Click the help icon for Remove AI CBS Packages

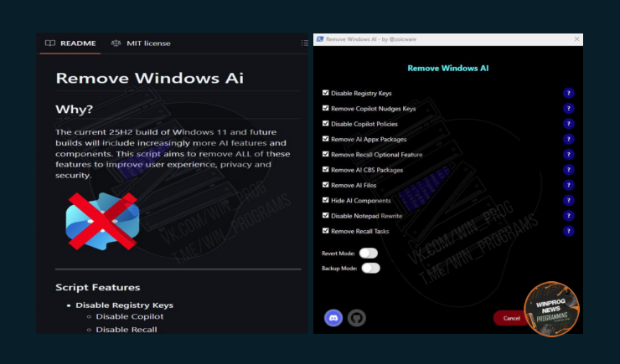coord(569,170)
